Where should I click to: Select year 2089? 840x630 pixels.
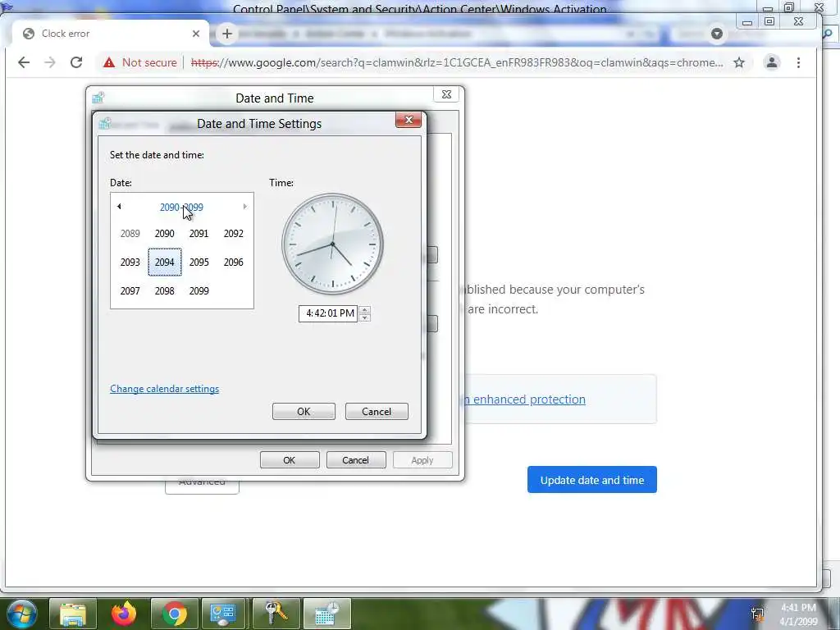(x=130, y=234)
